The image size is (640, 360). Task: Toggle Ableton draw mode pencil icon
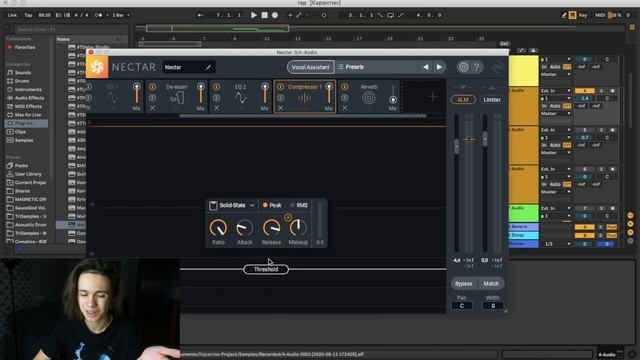(564, 15)
